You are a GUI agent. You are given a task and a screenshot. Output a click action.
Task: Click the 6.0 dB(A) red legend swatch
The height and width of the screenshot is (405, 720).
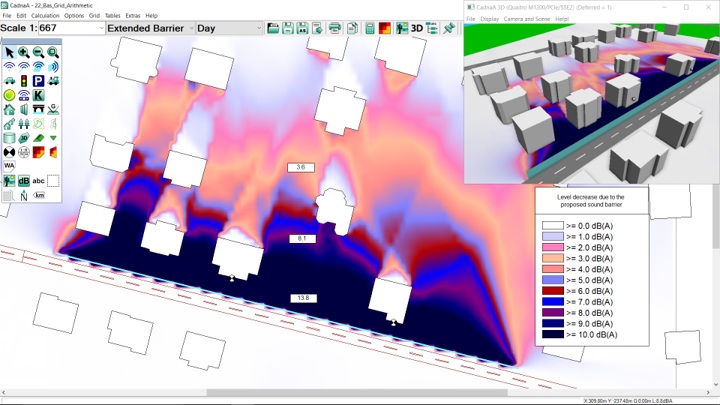(x=552, y=291)
